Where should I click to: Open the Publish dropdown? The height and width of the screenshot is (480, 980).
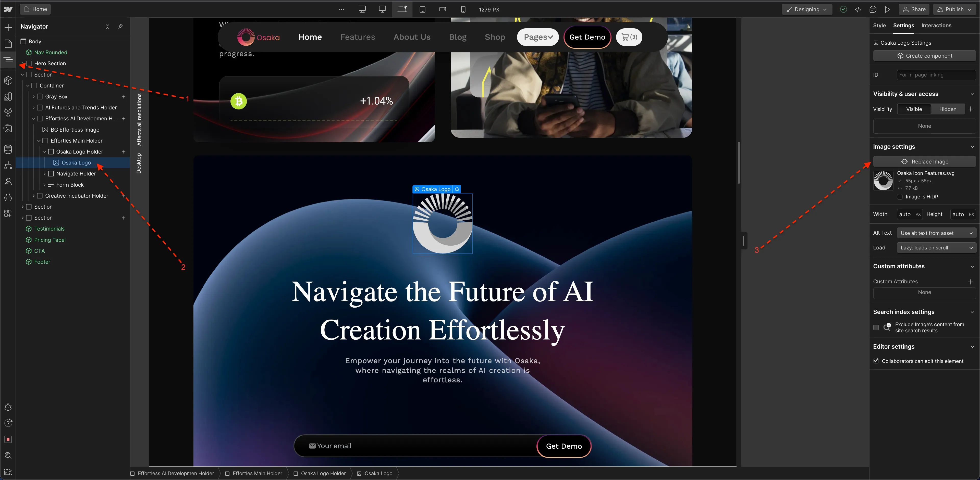(x=954, y=9)
